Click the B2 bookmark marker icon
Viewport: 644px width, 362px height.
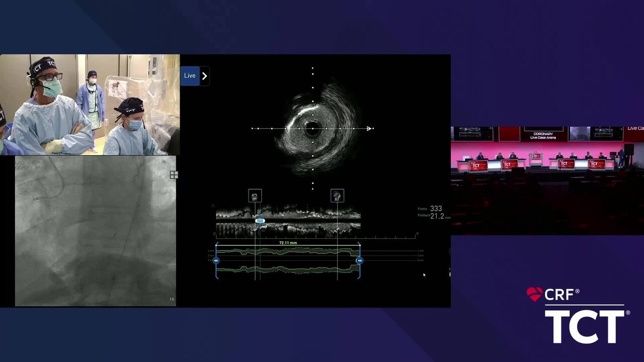pos(337,196)
